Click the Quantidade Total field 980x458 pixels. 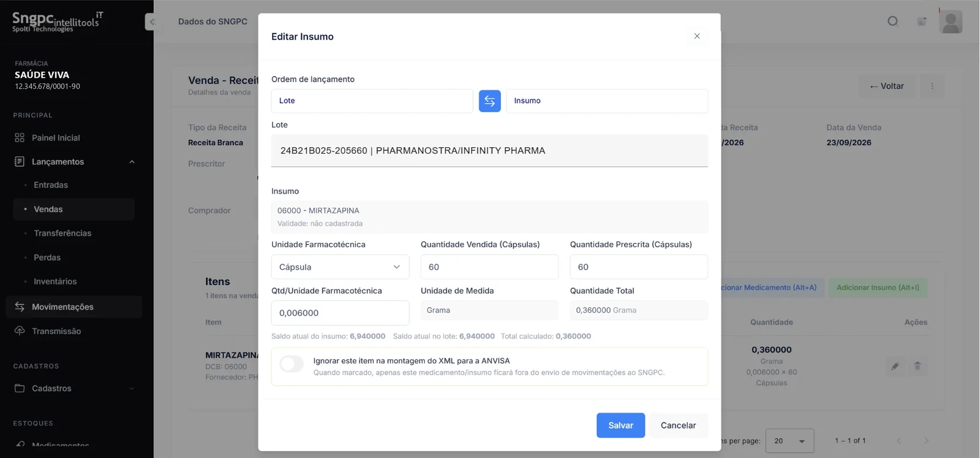coord(639,310)
